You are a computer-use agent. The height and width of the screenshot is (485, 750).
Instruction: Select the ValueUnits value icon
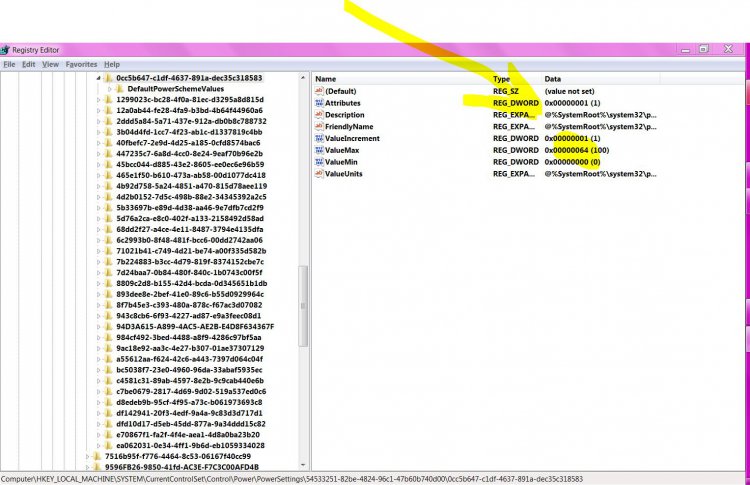pyautogui.click(x=319, y=174)
